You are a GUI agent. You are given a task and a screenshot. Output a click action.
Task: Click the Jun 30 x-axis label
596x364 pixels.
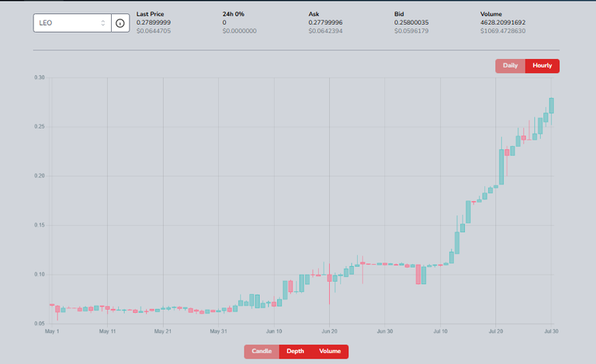pyautogui.click(x=385, y=331)
